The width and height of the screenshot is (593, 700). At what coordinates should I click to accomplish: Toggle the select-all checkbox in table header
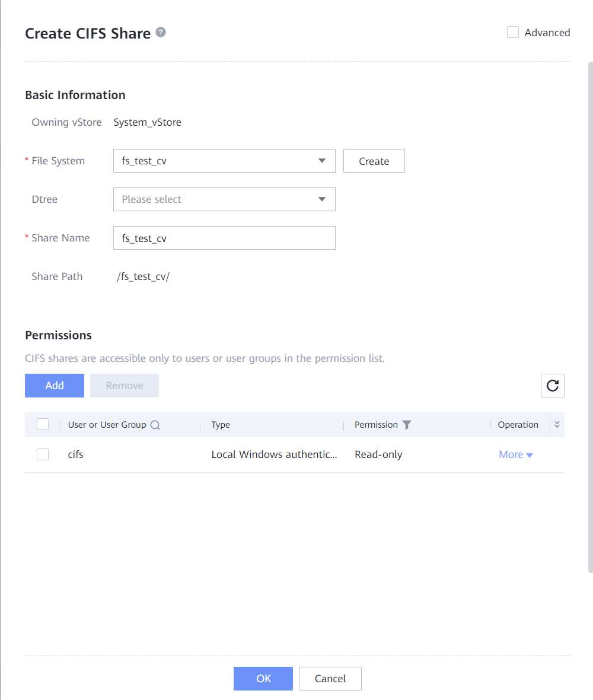click(43, 425)
